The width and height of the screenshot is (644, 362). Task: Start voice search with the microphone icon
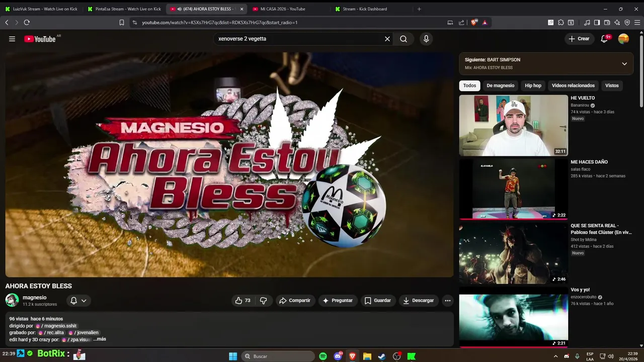[426, 39]
